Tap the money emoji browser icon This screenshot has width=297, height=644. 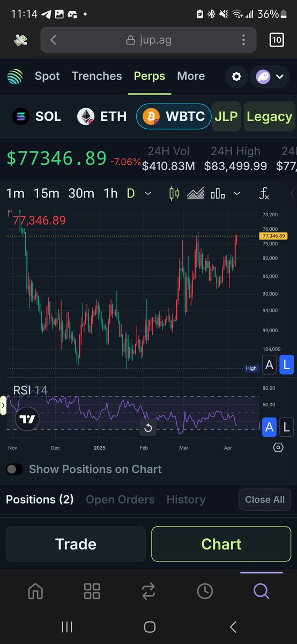tap(20, 40)
